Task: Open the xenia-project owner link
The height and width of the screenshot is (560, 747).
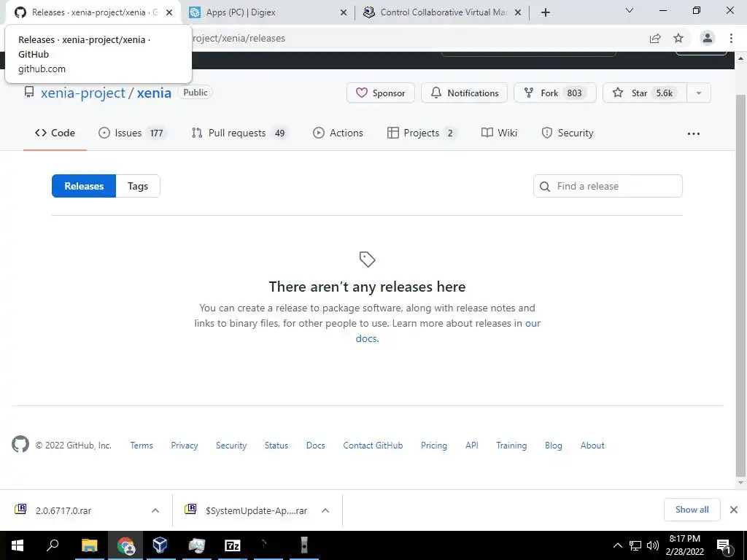Action: point(83,93)
